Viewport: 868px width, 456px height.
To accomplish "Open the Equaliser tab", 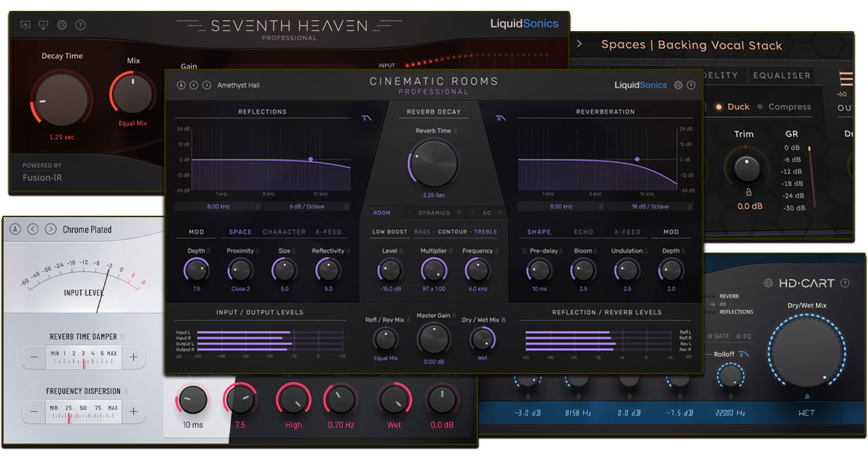I will tap(782, 75).
